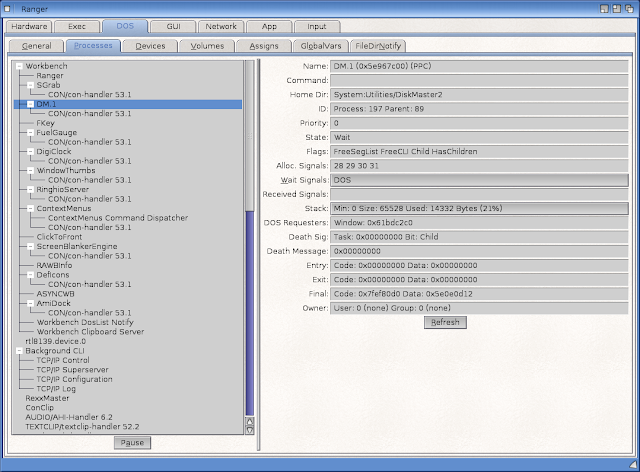
Task: Open the GlobalVars sub-tab
Action: pyautogui.click(x=319, y=46)
